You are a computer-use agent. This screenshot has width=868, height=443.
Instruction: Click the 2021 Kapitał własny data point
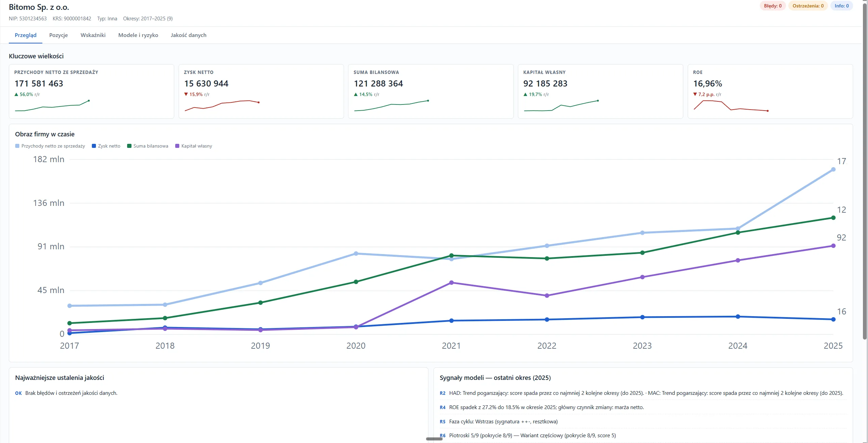451,283
